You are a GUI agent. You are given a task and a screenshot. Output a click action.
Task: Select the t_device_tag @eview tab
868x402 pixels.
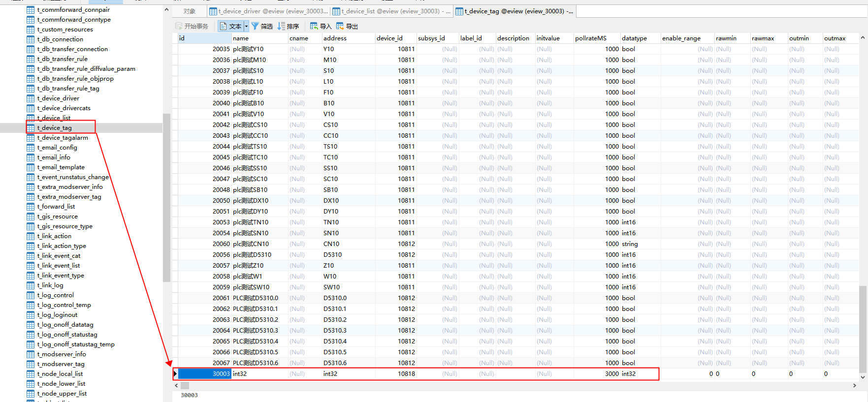tap(514, 11)
